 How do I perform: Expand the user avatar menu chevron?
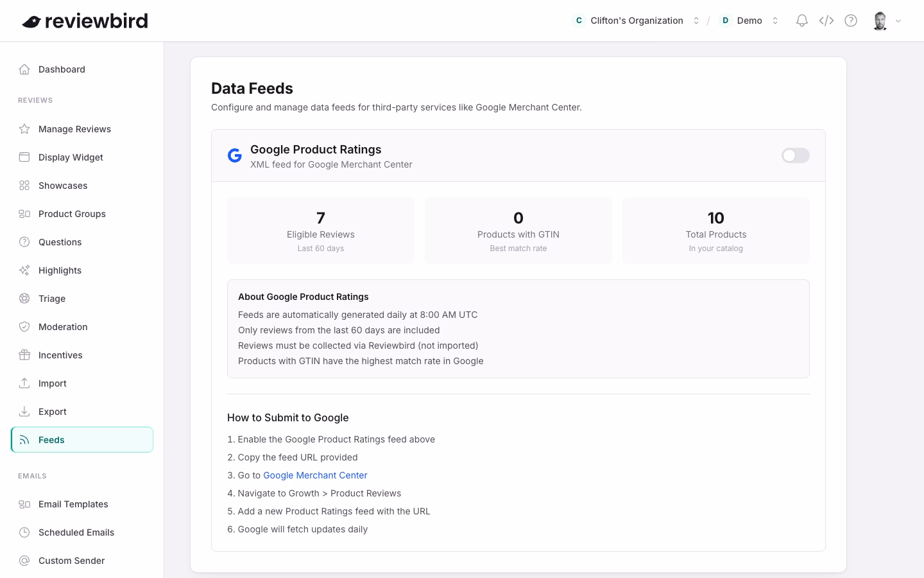click(898, 21)
